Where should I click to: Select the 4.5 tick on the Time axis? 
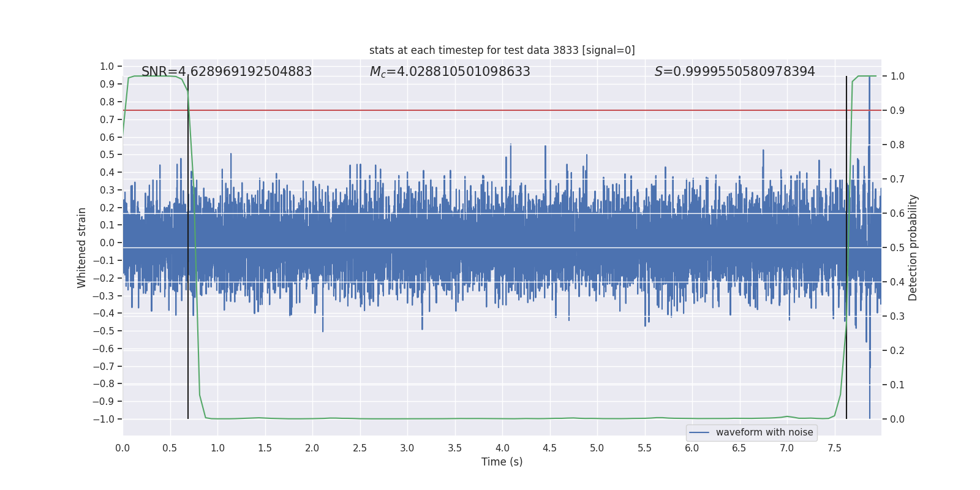tap(550, 448)
